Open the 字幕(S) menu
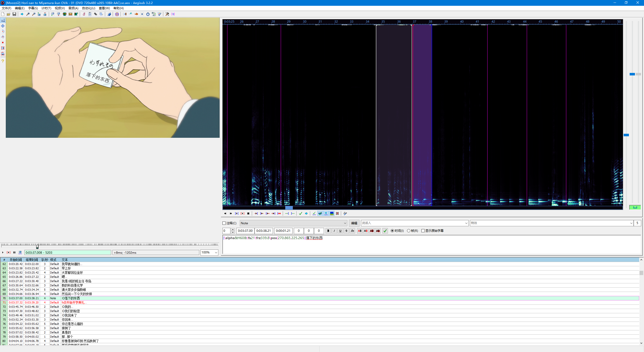 click(x=33, y=8)
